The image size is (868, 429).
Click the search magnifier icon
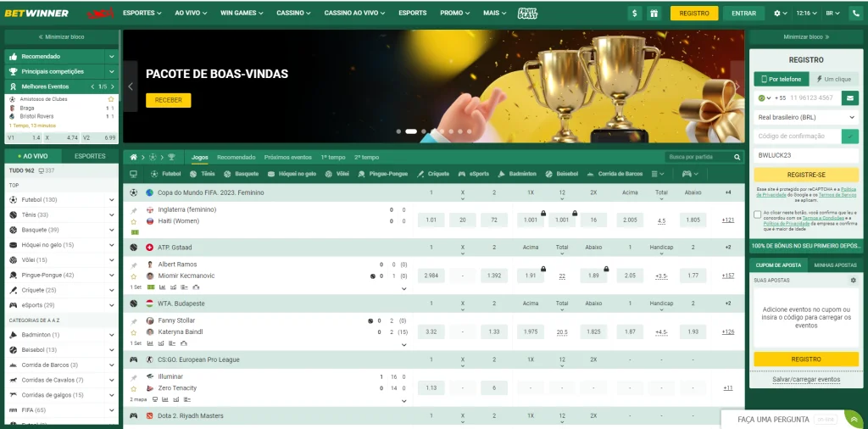[737, 157]
